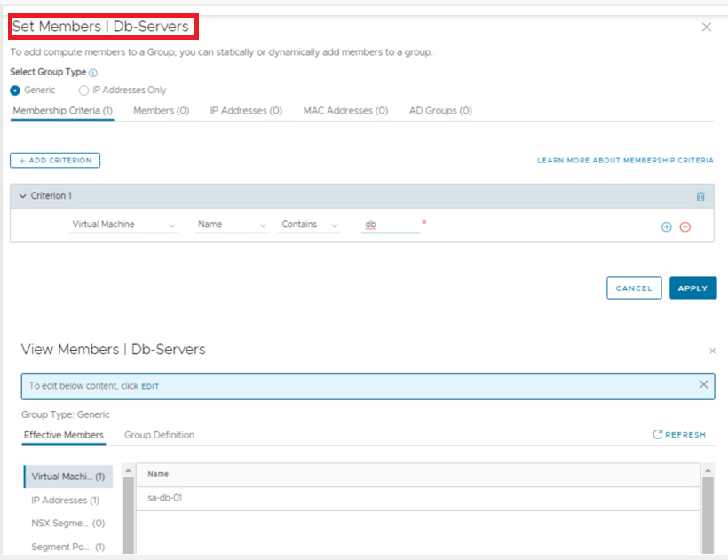Open Learn More About Membership Criteria link

click(625, 161)
